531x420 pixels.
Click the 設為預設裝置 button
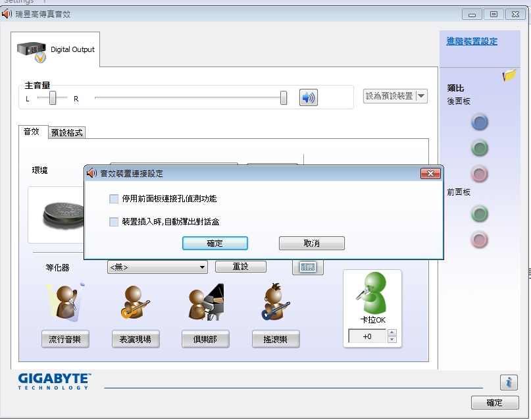click(390, 96)
